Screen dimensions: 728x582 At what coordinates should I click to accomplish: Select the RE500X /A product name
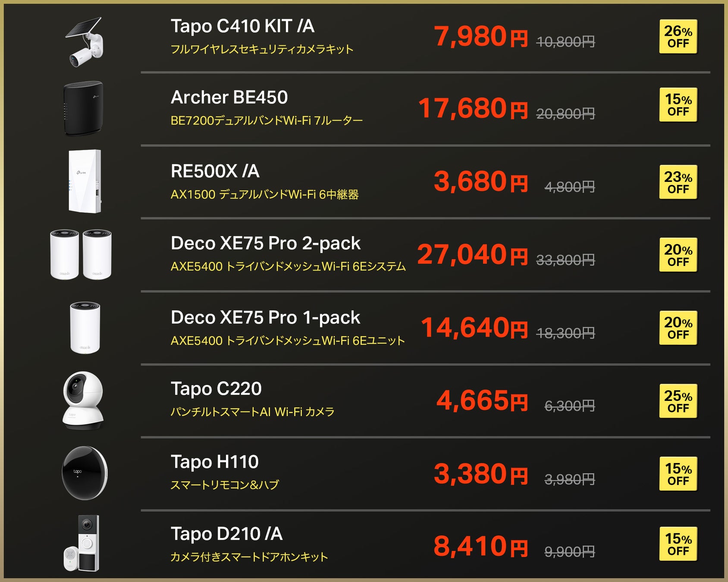pyautogui.click(x=215, y=171)
